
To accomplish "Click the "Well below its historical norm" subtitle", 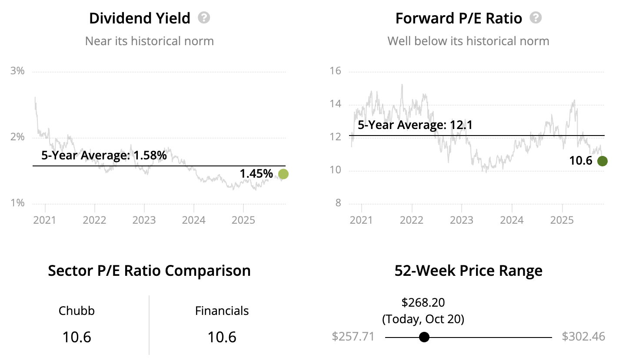I will click(x=468, y=41).
